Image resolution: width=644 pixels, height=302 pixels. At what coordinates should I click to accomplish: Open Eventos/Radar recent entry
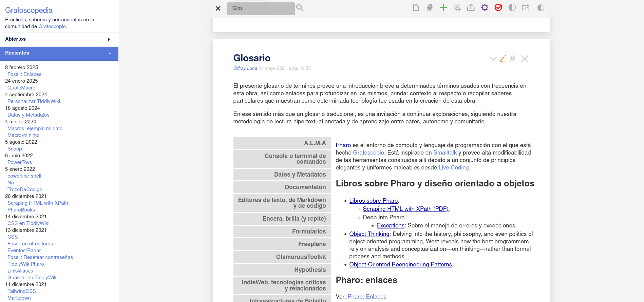tap(24, 250)
